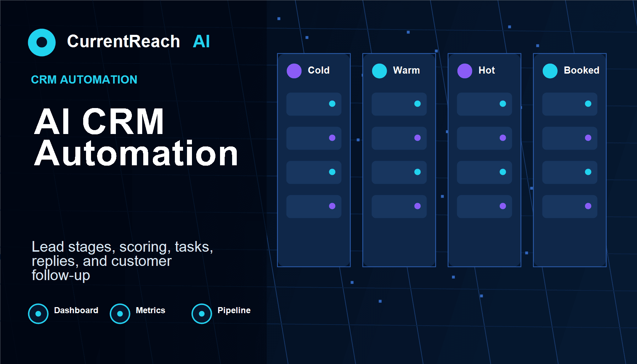Open the second card in Hot column
Viewport: 637px width, 364px height.
[485, 138]
